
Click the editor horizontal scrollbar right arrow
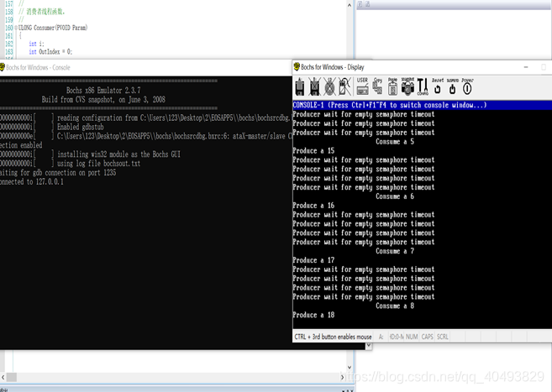(342, 377)
